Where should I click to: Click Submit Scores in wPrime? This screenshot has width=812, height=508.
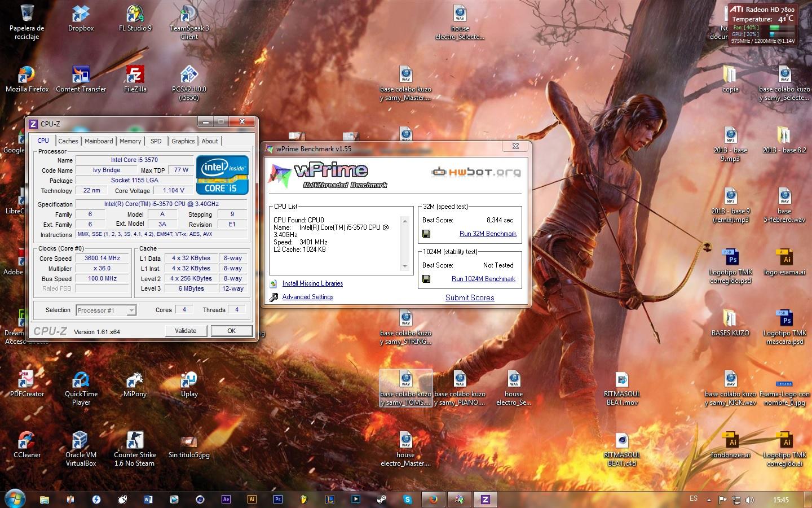tap(470, 297)
